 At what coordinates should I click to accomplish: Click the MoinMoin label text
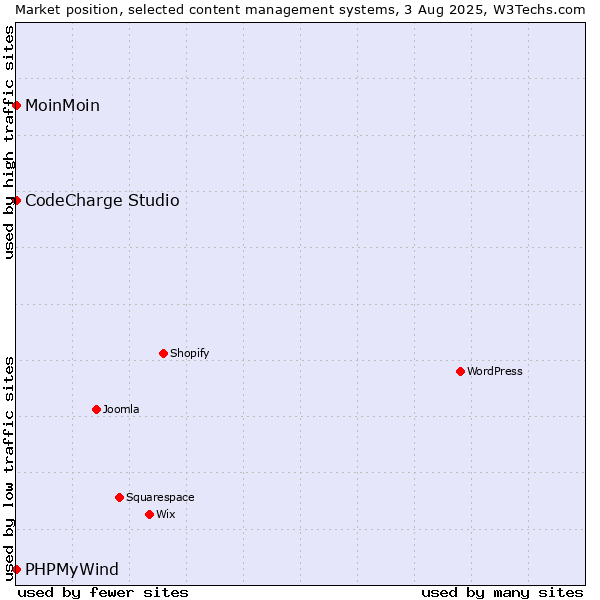coord(62,106)
